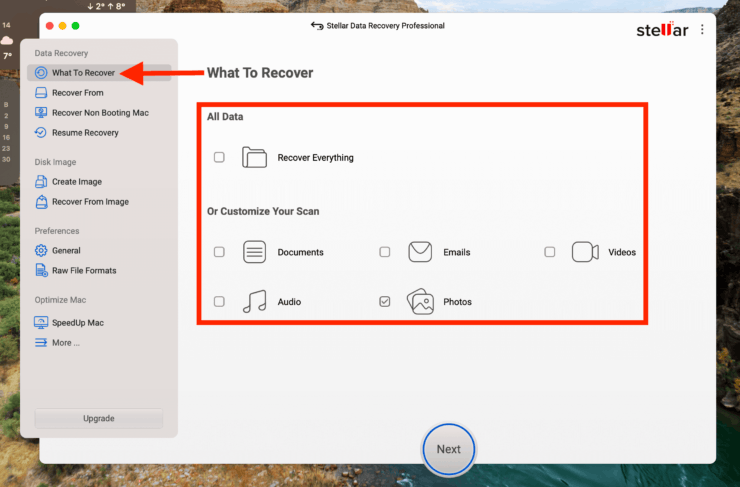The width and height of the screenshot is (740, 487).
Task: Click the Recover Everything folder icon
Action: (254, 157)
